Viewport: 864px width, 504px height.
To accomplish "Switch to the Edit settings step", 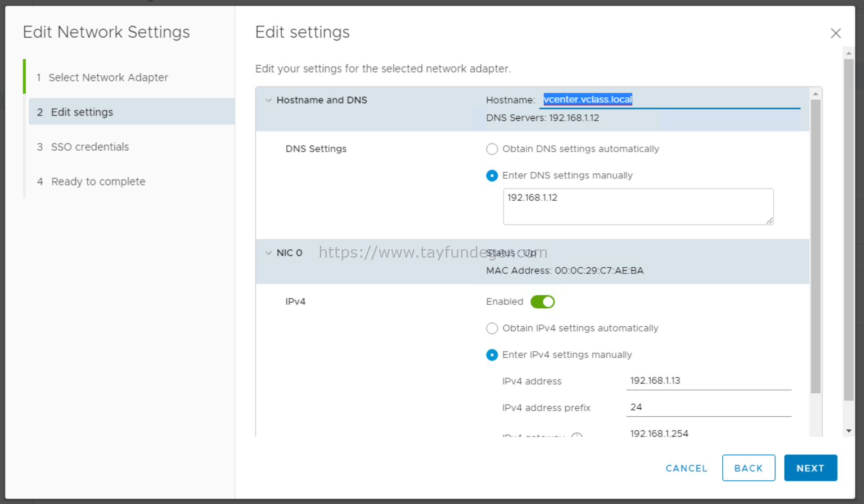I will tap(82, 112).
